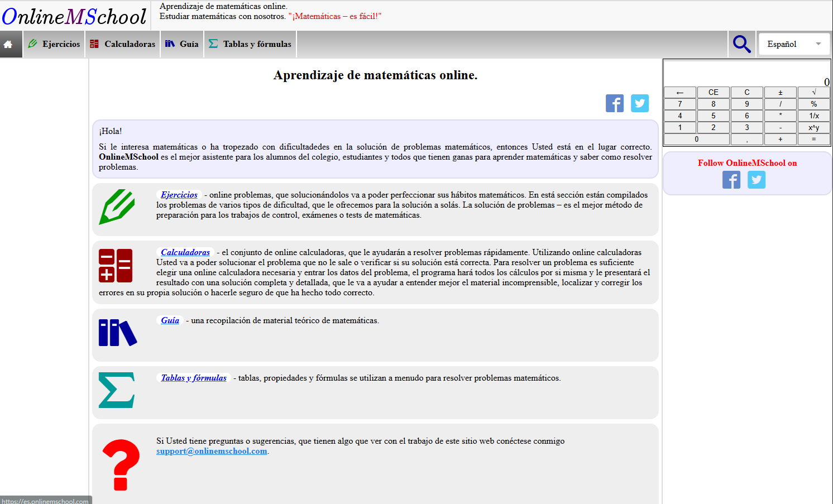Click the teal sigma section icon

coord(117,390)
